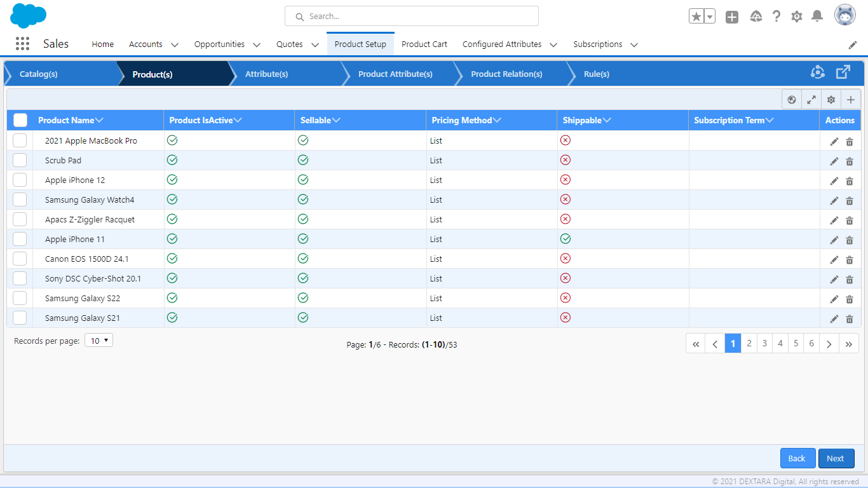Select the Attribute(s) breadcrumb stage
This screenshot has width=868, height=488.
pyautogui.click(x=266, y=74)
